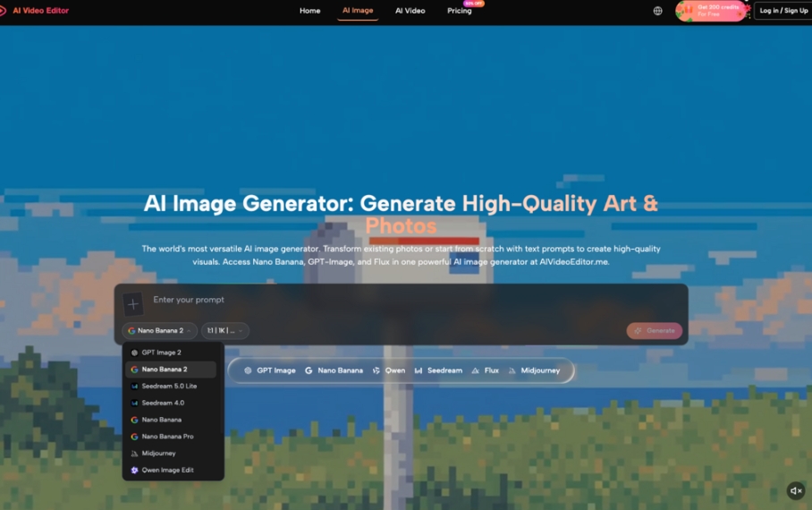
Task: Open the AI Image tab
Action: pyautogui.click(x=358, y=11)
